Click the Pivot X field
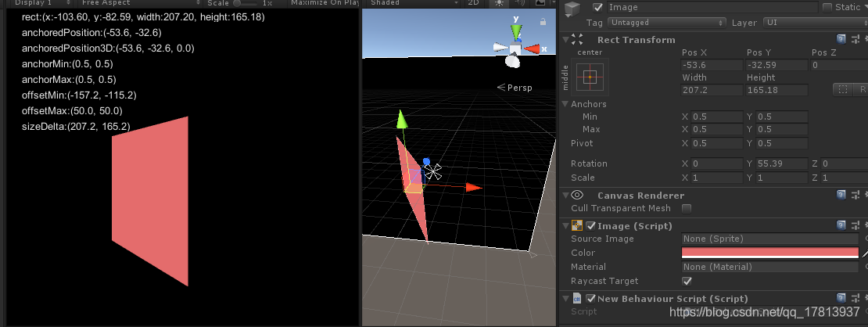 (x=717, y=143)
